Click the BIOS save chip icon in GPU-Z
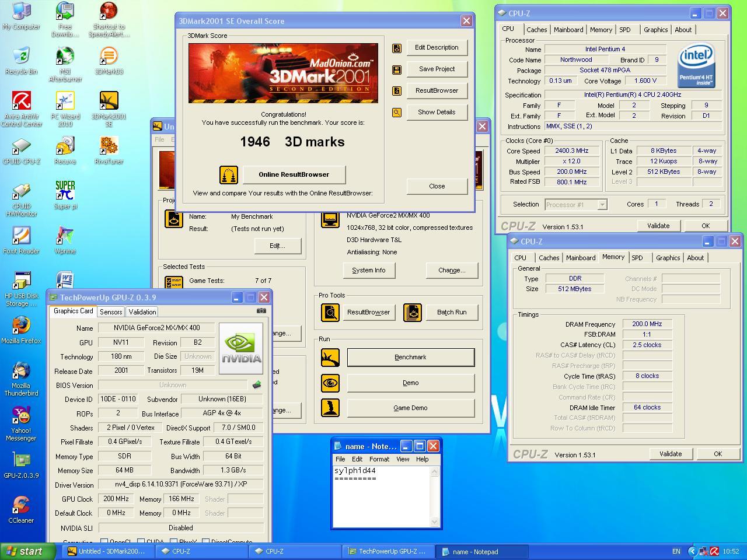The height and width of the screenshot is (560, 747). point(256,385)
